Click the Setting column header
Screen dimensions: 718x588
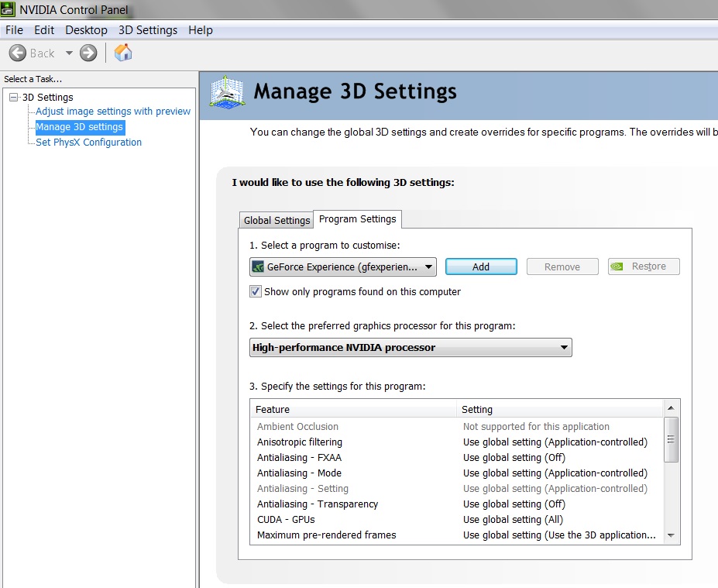pyautogui.click(x=559, y=409)
